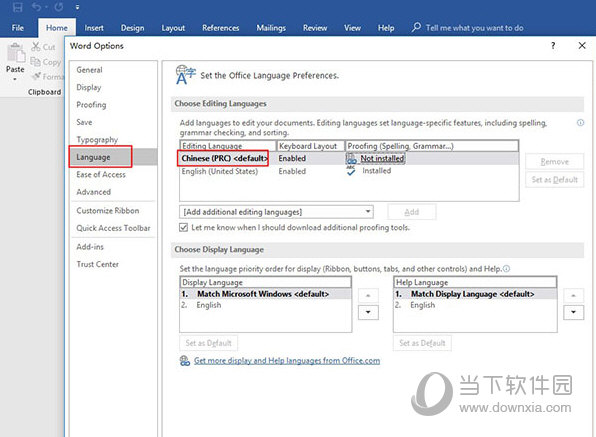Open Quick Access Toolbar category

point(113,228)
